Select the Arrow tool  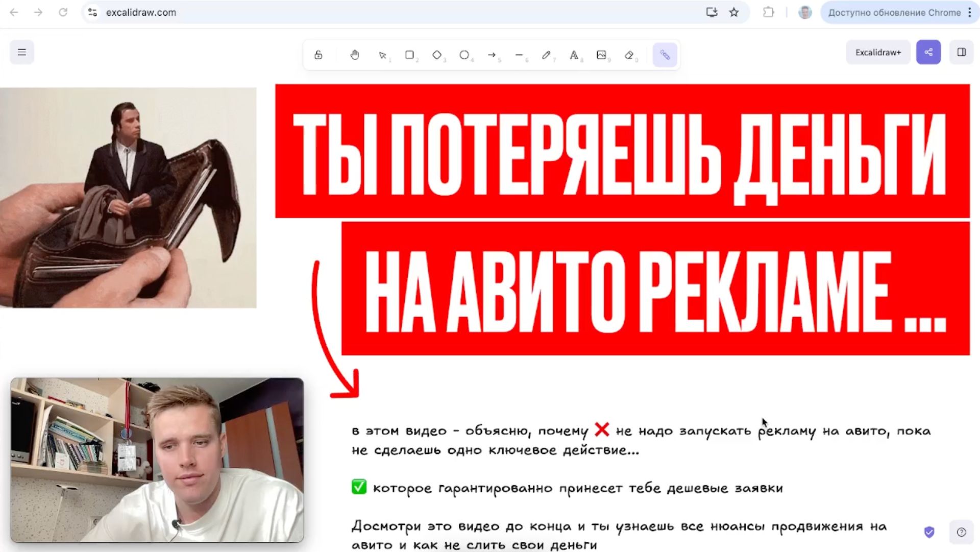click(x=492, y=55)
